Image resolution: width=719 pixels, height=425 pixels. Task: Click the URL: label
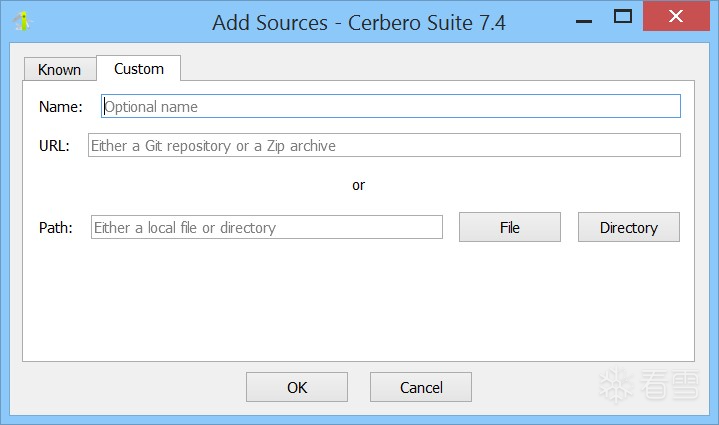(54, 145)
